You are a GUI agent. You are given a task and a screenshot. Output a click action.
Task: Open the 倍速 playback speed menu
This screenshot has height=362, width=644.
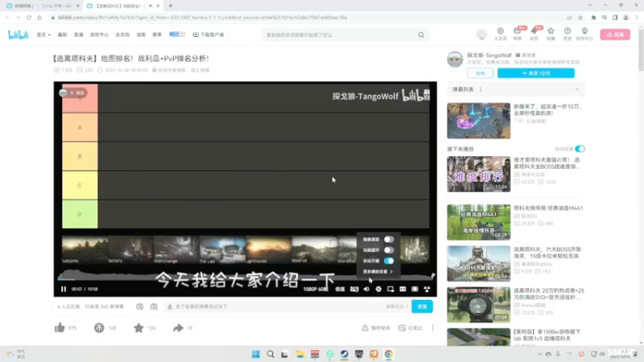(340, 289)
